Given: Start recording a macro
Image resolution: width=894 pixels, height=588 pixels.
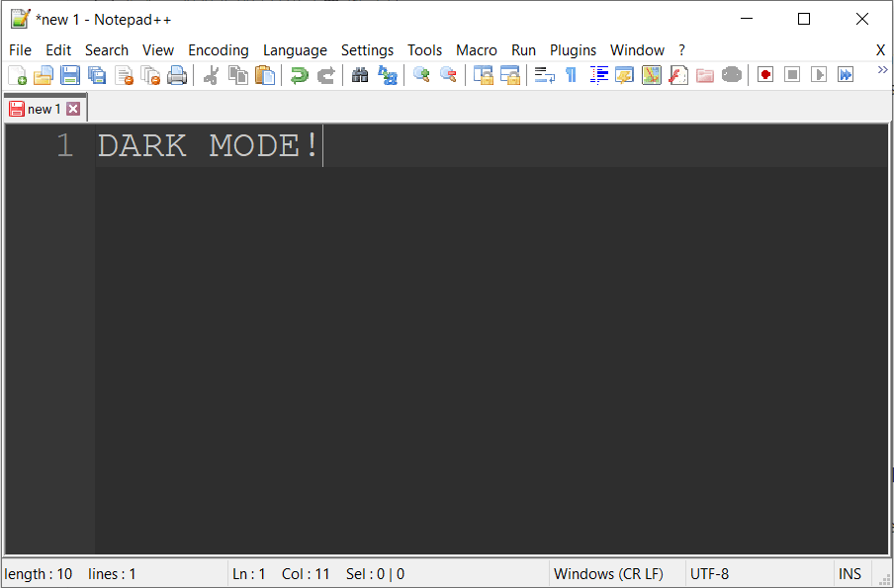Looking at the screenshot, I should 765,74.
